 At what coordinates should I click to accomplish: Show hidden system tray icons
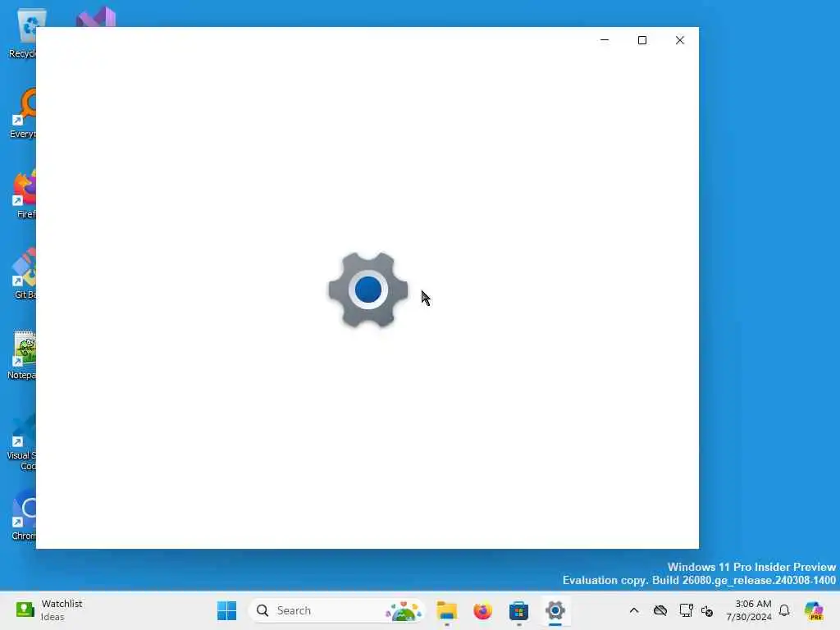634,610
